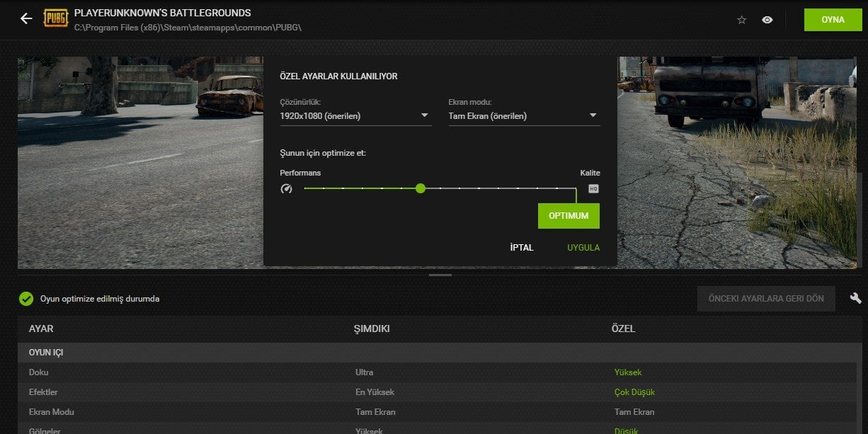The width and height of the screenshot is (868, 434).
Task: Cancel with the İPTAL button
Action: tap(522, 248)
